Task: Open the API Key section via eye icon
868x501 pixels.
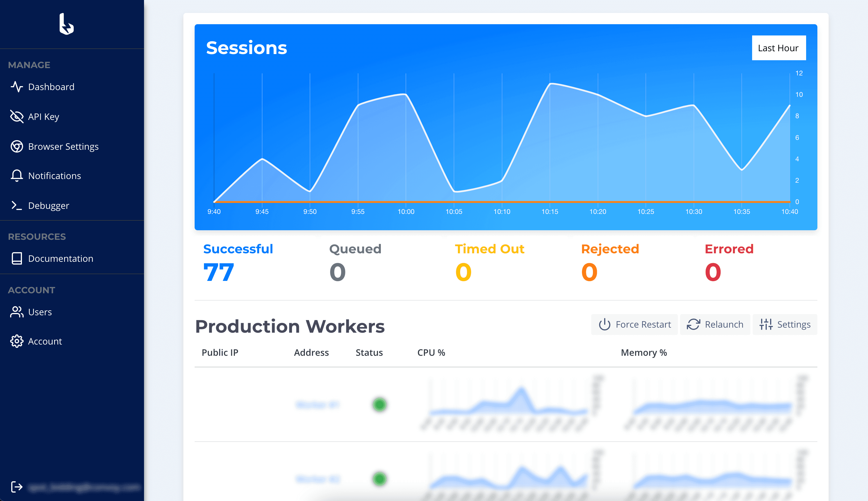Action: [17, 116]
